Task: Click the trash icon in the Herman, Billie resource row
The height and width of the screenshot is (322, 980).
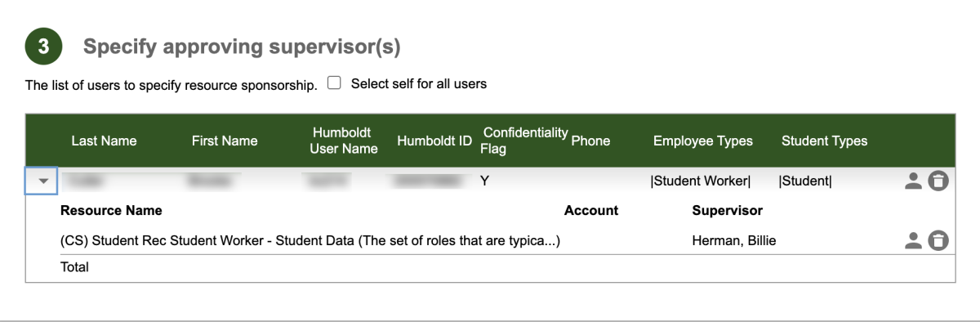Action: 938,240
